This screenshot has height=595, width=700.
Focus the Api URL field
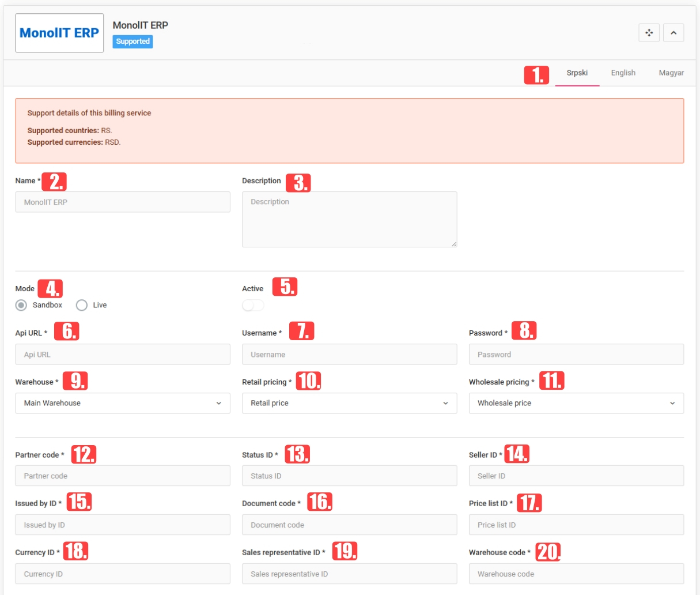(123, 355)
